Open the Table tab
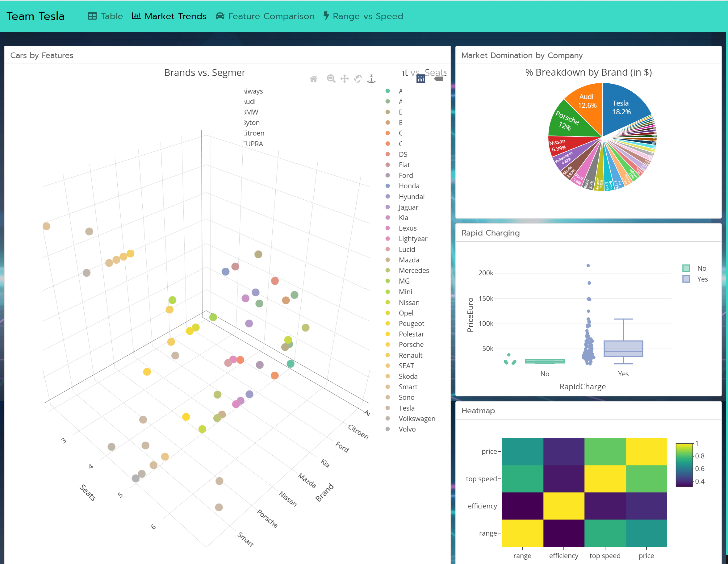The width and height of the screenshot is (728, 564). click(x=105, y=16)
